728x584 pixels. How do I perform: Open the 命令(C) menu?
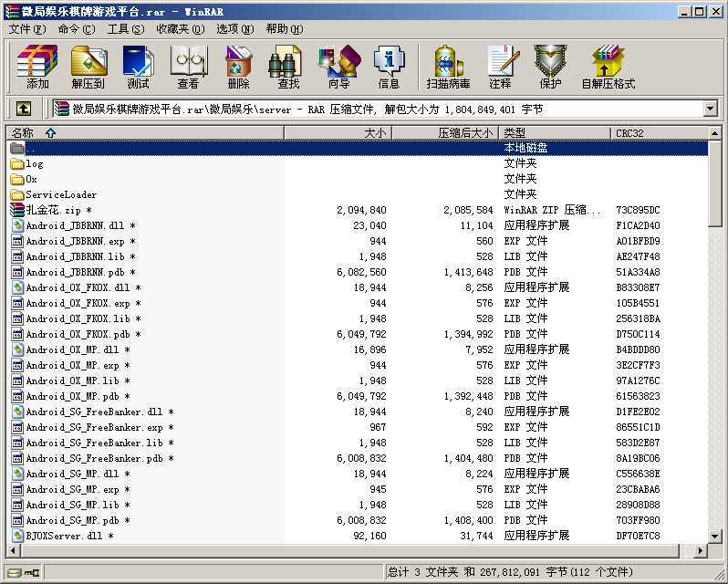coord(77,29)
